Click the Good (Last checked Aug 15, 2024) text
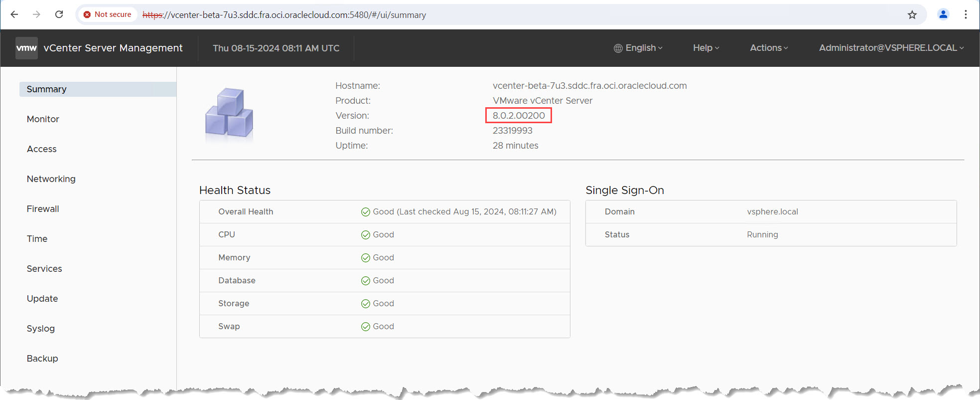The image size is (980, 400). [464, 212]
